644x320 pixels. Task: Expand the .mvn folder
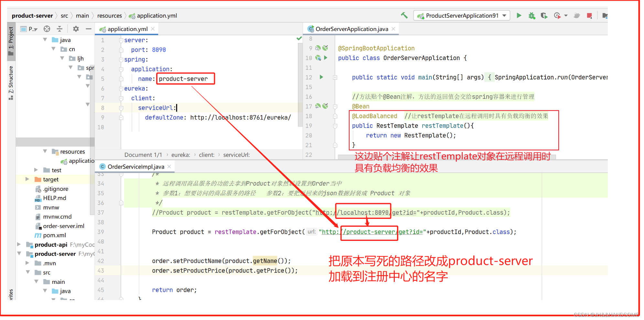(x=27, y=263)
